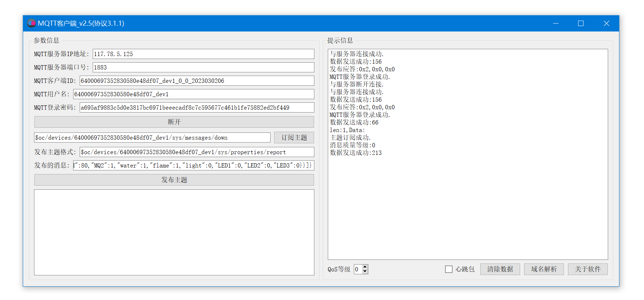Click the publish message content field
Screen dimensions: 644x300
tap(193, 165)
